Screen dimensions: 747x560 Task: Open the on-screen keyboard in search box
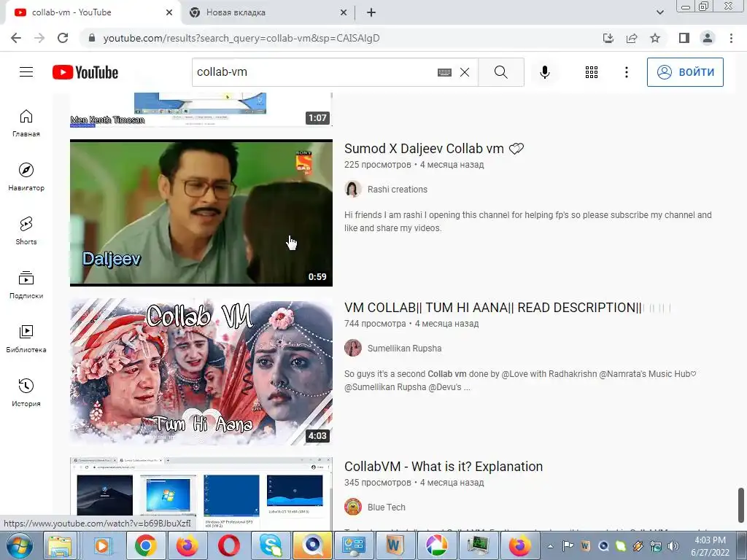tap(444, 72)
